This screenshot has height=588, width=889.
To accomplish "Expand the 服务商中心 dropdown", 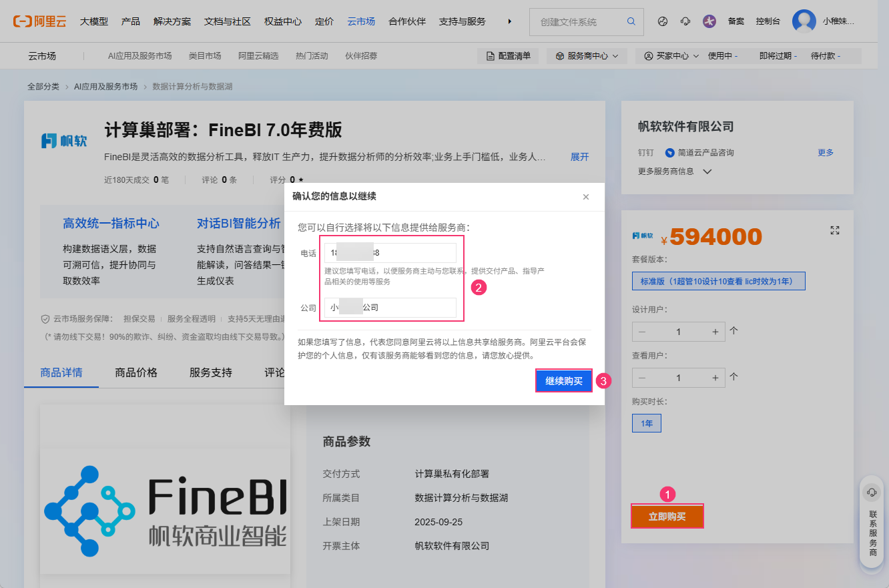I will pos(587,56).
